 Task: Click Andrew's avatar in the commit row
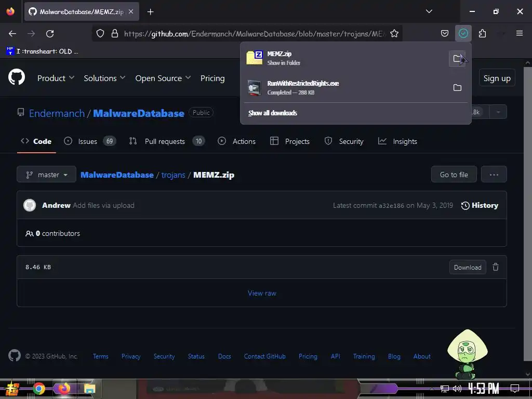point(30,205)
